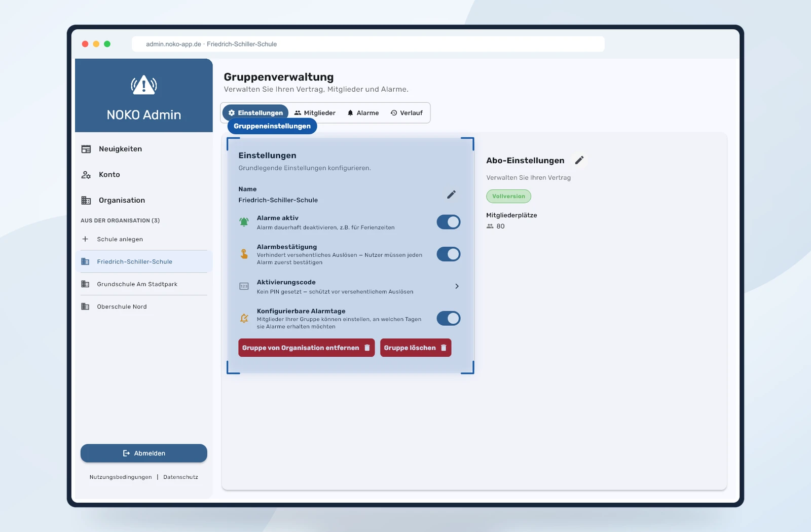This screenshot has height=532, width=811.
Task: Click the Grundschule Am Stadtpark building icon
Action: [85, 284]
